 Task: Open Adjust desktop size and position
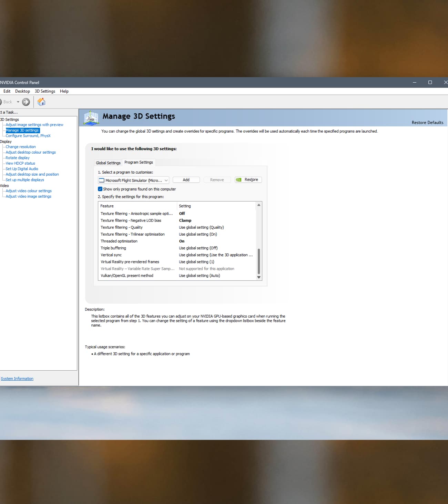pyautogui.click(x=32, y=174)
